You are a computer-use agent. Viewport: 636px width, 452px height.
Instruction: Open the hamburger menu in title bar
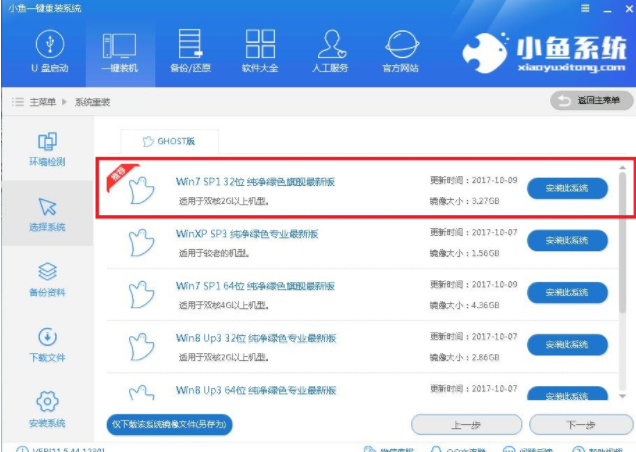click(585, 8)
